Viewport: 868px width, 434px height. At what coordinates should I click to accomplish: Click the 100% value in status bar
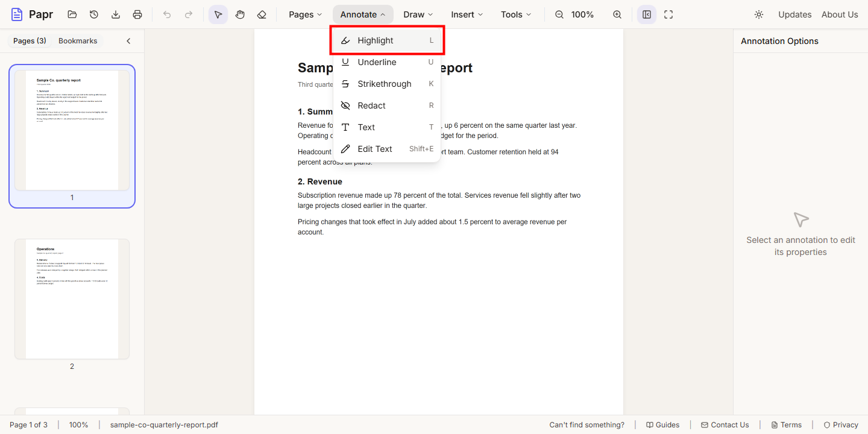pyautogui.click(x=78, y=425)
